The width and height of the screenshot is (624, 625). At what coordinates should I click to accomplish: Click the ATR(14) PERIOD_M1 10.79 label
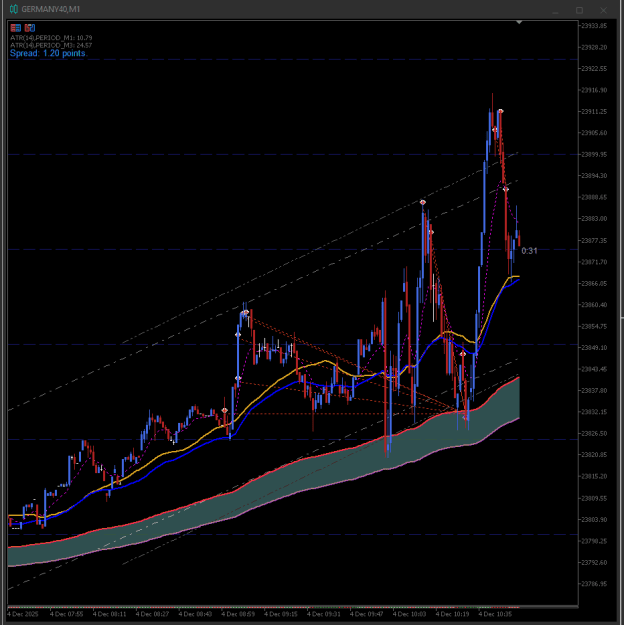click(x=51, y=38)
